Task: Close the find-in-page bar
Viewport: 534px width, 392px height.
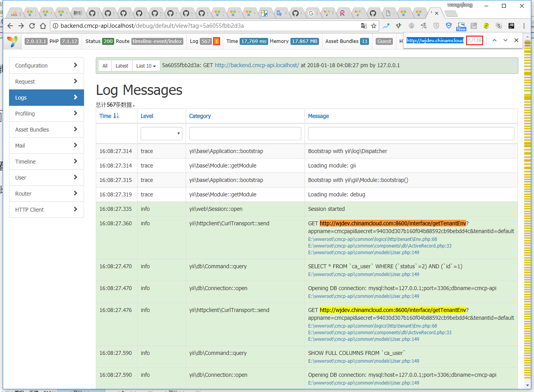Action: [x=516, y=40]
